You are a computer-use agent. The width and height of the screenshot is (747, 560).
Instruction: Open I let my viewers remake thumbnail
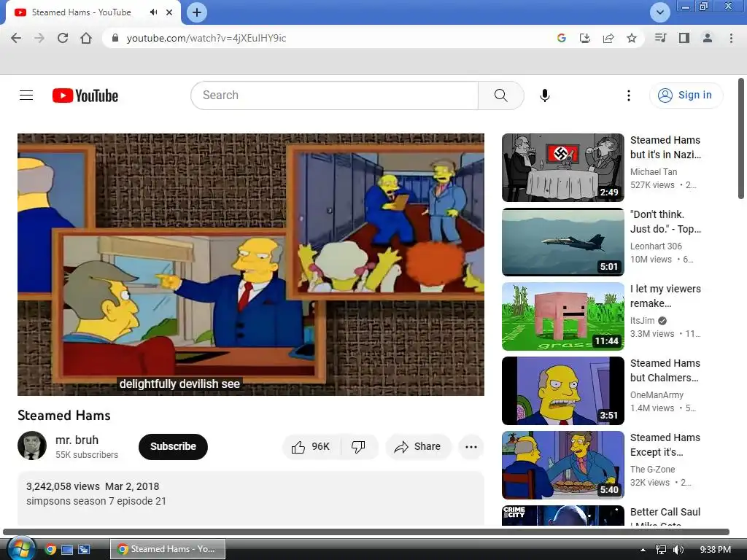(562, 316)
